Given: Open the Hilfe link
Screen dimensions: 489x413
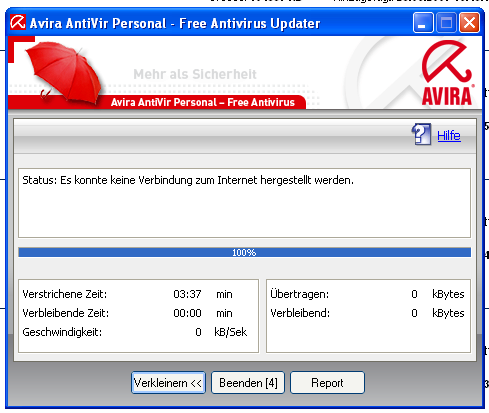Looking at the screenshot, I should coord(449,136).
